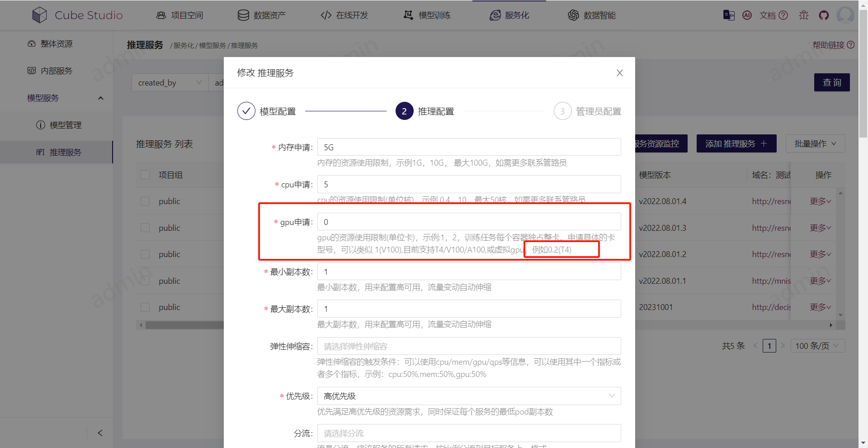The height and width of the screenshot is (448, 868).
Task: Check the checkbox beside the 20231001 row
Action: pos(145,307)
